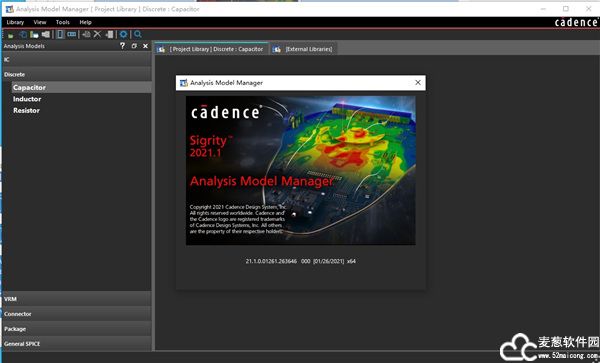
Task: Open the Tools menu
Action: [x=63, y=22]
